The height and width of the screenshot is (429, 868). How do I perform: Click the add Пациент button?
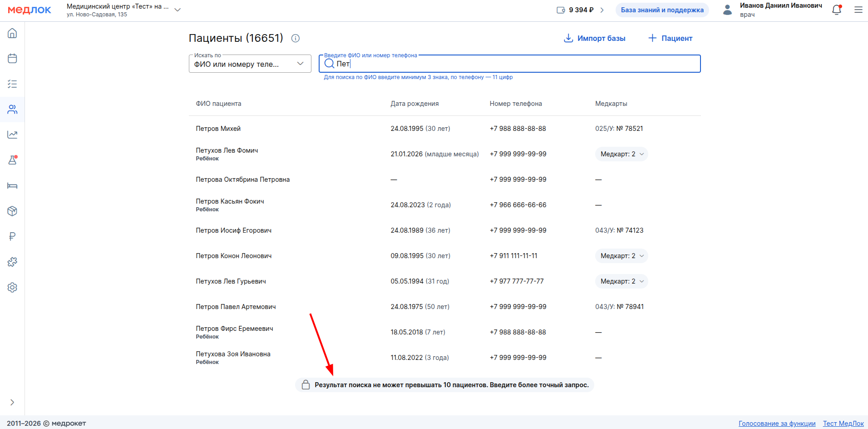click(670, 38)
